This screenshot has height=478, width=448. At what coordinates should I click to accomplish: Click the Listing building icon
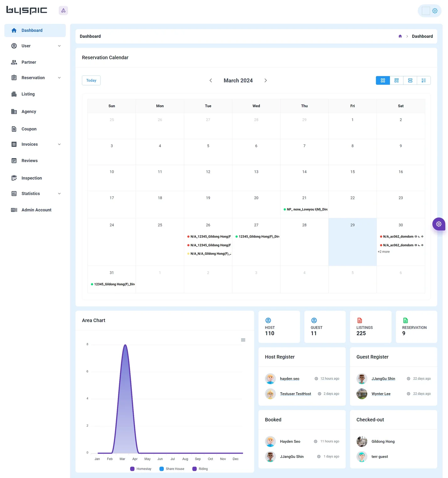[x=14, y=94]
